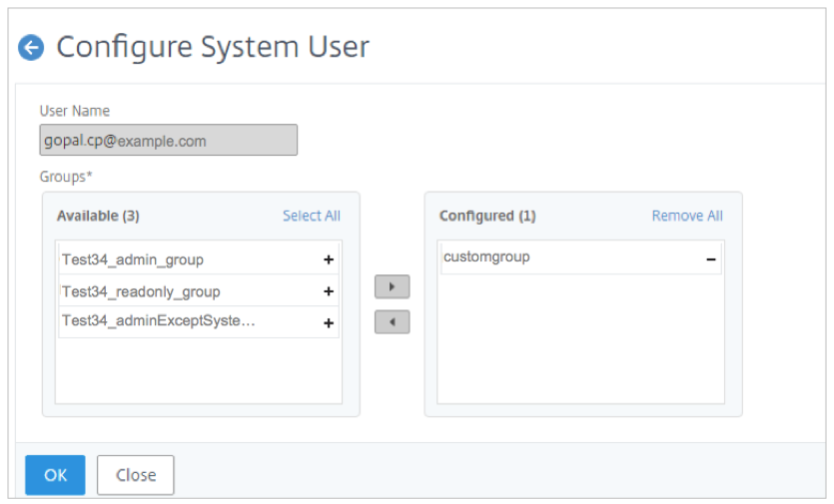Viewport: 834px width, 504px height.
Task: Select the Test34_readonly_group list entry
Action: tap(141, 291)
